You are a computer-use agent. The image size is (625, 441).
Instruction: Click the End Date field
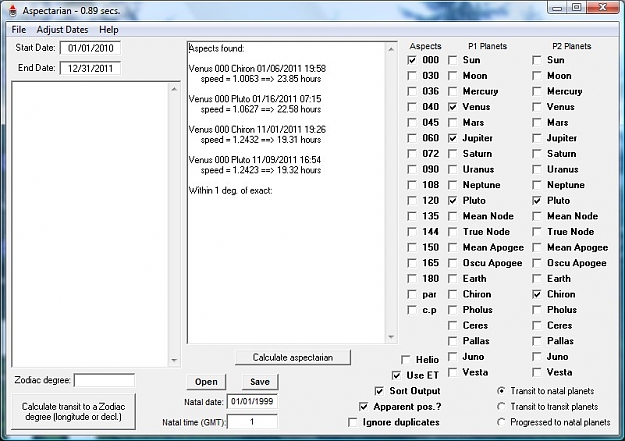[90, 68]
